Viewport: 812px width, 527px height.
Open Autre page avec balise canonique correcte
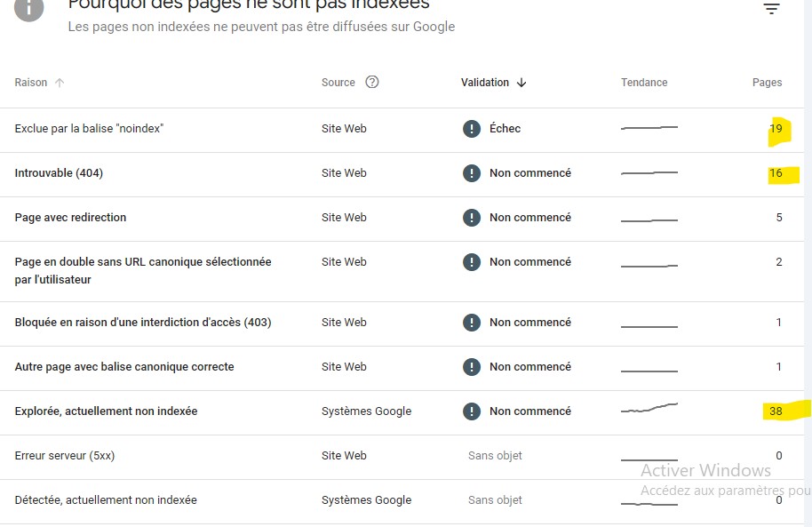click(x=402, y=369)
